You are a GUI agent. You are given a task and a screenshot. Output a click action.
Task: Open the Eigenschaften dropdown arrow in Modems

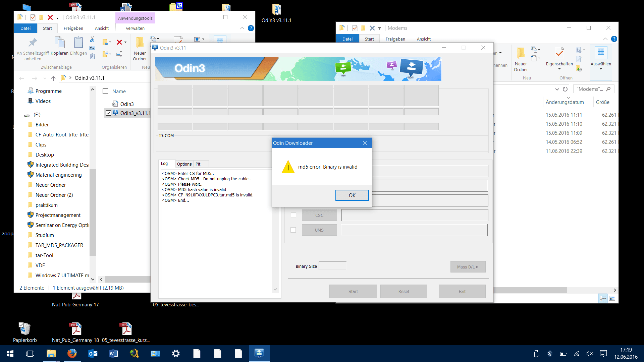pyautogui.click(x=559, y=69)
